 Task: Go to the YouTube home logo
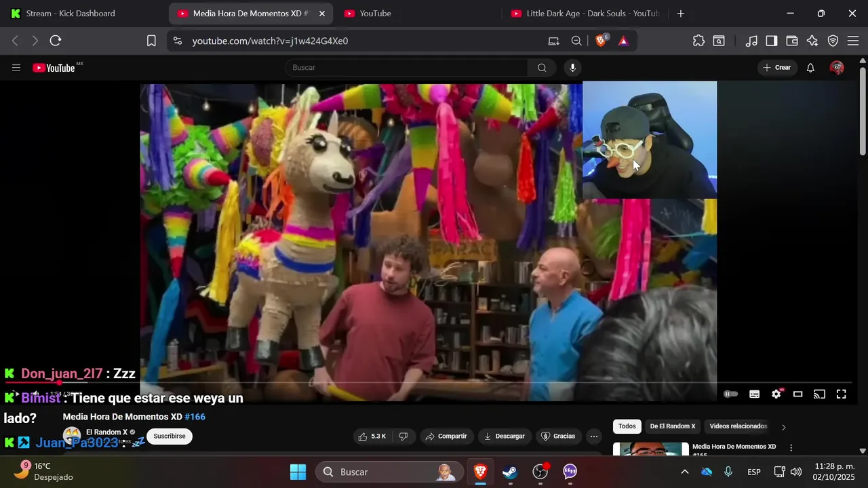coord(54,68)
